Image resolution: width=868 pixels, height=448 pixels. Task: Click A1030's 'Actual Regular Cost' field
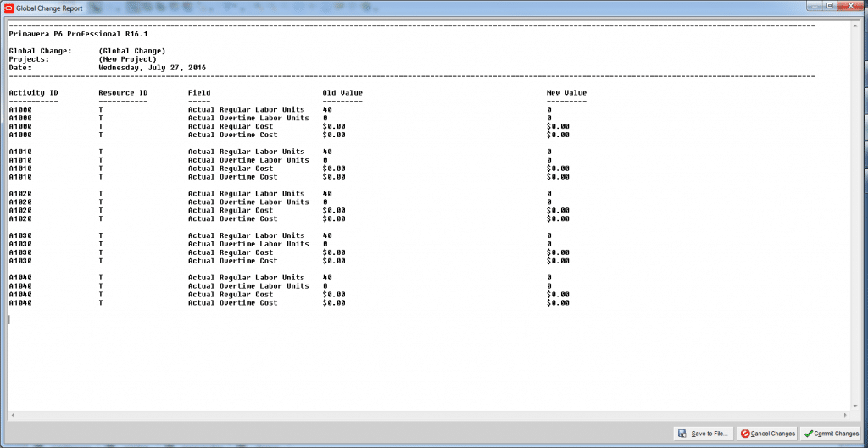tap(231, 252)
